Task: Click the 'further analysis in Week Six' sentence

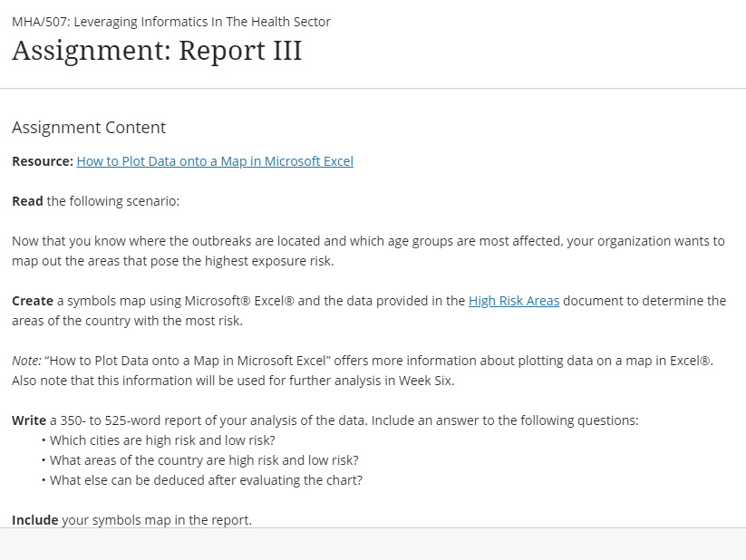Action: [233, 381]
